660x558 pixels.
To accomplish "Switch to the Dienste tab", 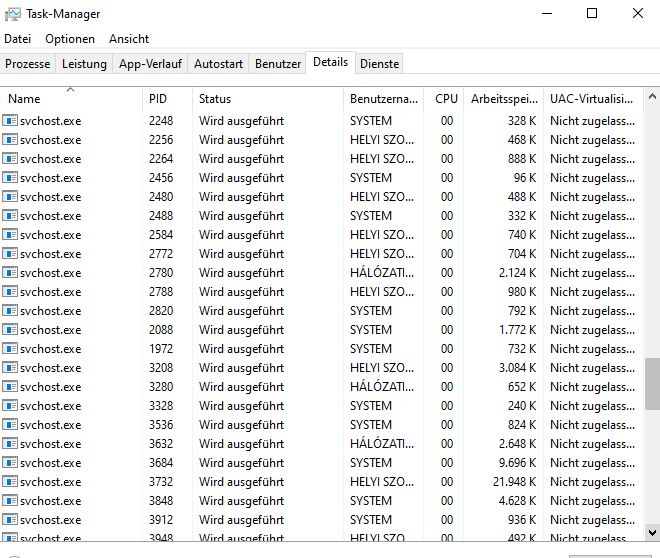I will pos(379,64).
